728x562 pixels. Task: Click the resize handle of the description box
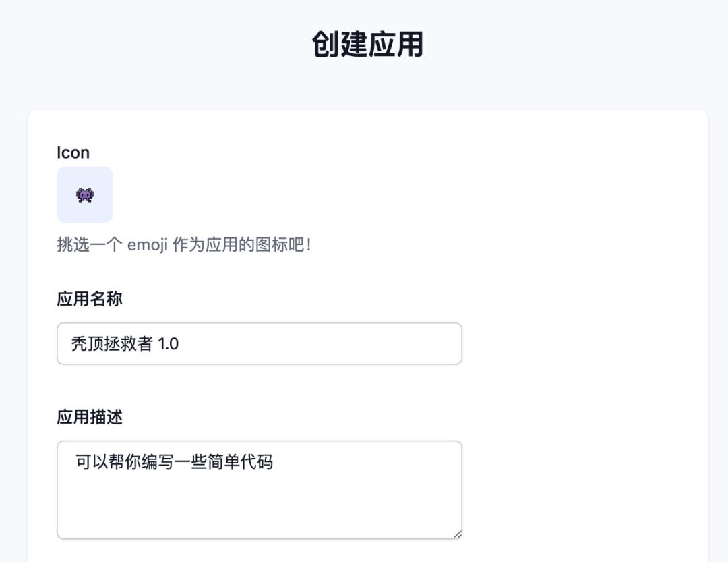[458, 534]
